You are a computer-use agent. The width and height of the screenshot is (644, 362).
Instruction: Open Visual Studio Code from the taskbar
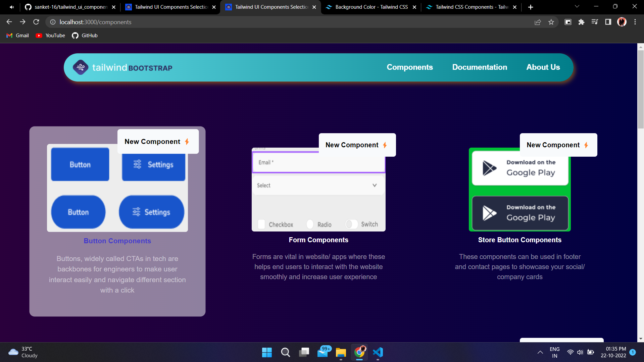[x=378, y=353]
